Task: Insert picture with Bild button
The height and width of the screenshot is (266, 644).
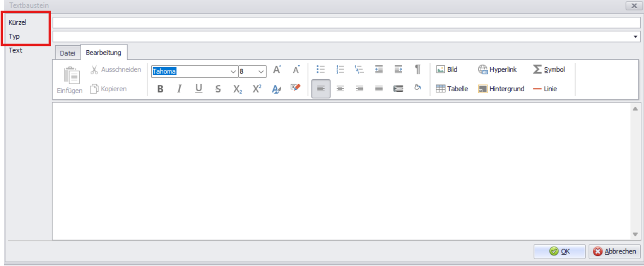Action: click(x=447, y=70)
